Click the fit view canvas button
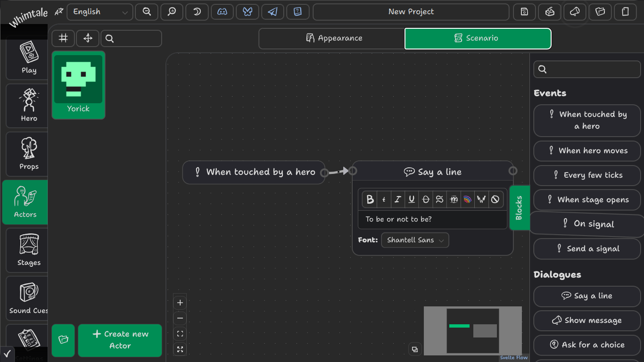 pyautogui.click(x=180, y=334)
